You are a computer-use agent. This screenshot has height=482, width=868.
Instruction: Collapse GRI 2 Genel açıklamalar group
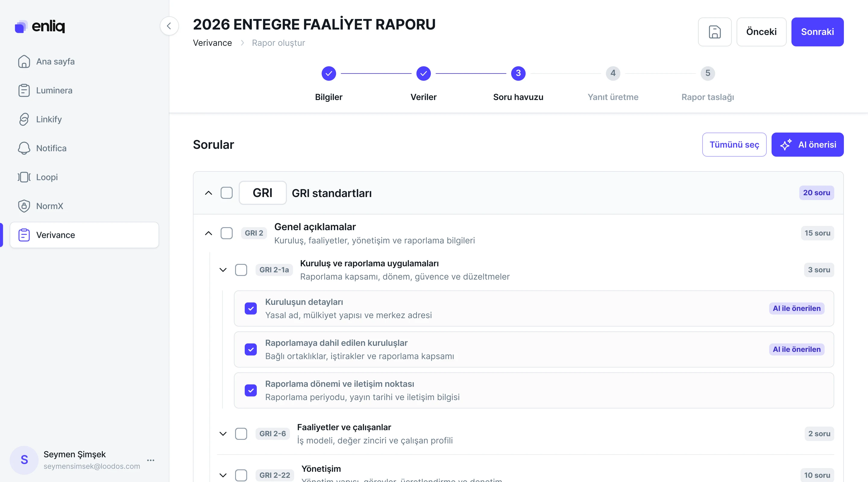tap(209, 233)
